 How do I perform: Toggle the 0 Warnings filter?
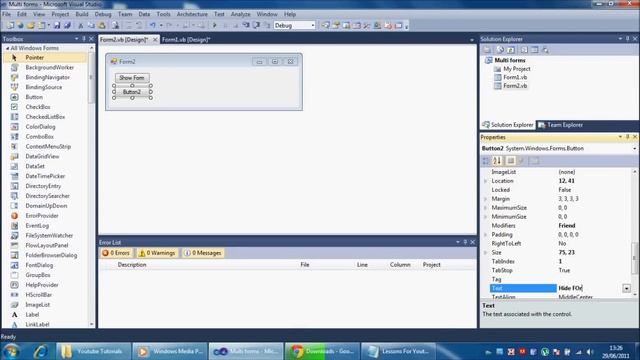(x=157, y=253)
